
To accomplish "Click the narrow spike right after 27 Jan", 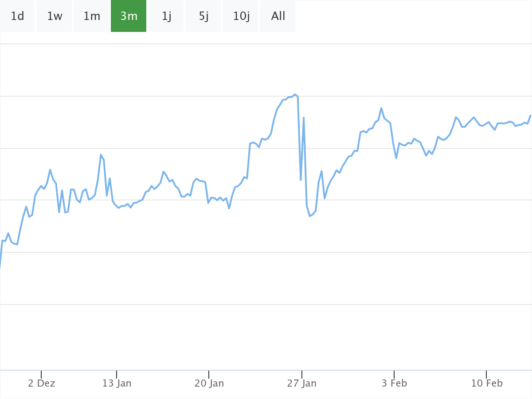I will click(304, 117).
